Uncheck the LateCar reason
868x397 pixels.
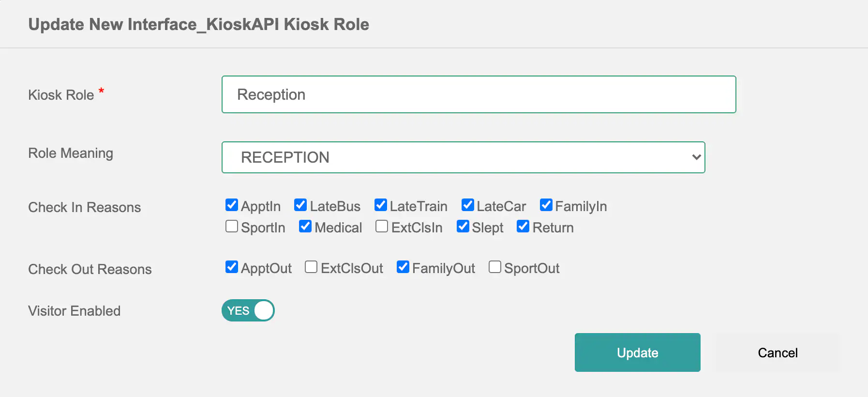pos(467,205)
